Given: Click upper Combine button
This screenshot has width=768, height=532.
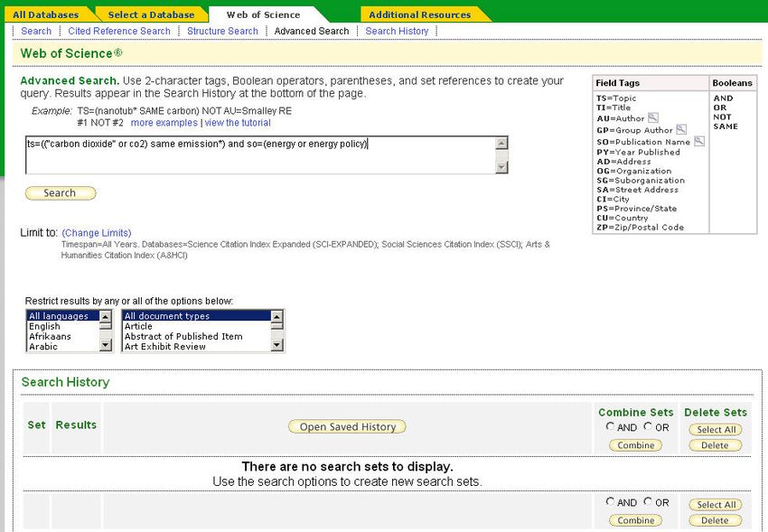Looking at the screenshot, I should pos(636,445).
